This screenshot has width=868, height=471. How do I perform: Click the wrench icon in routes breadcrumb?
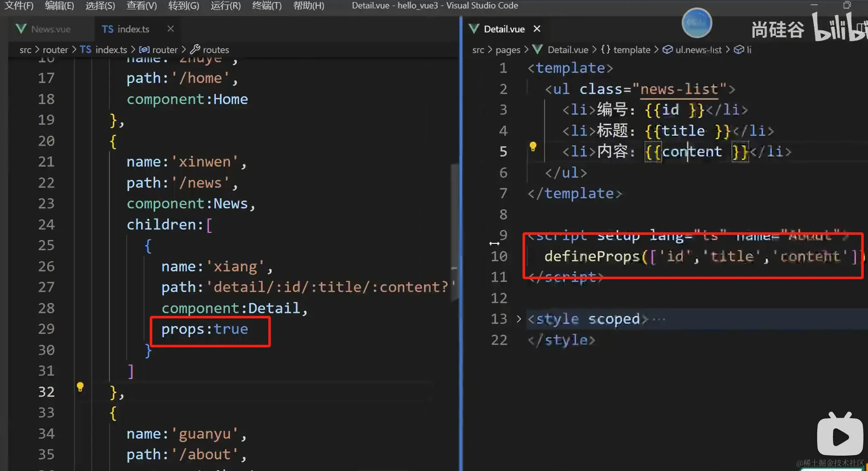click(x=195, y=49)
